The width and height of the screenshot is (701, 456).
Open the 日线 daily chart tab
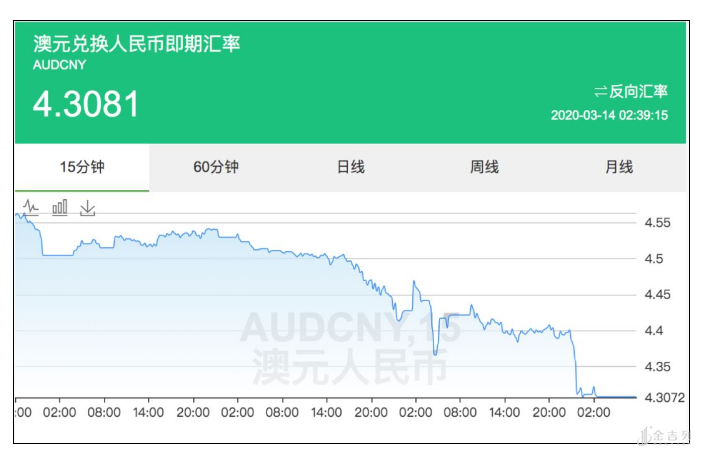point(350,167)
